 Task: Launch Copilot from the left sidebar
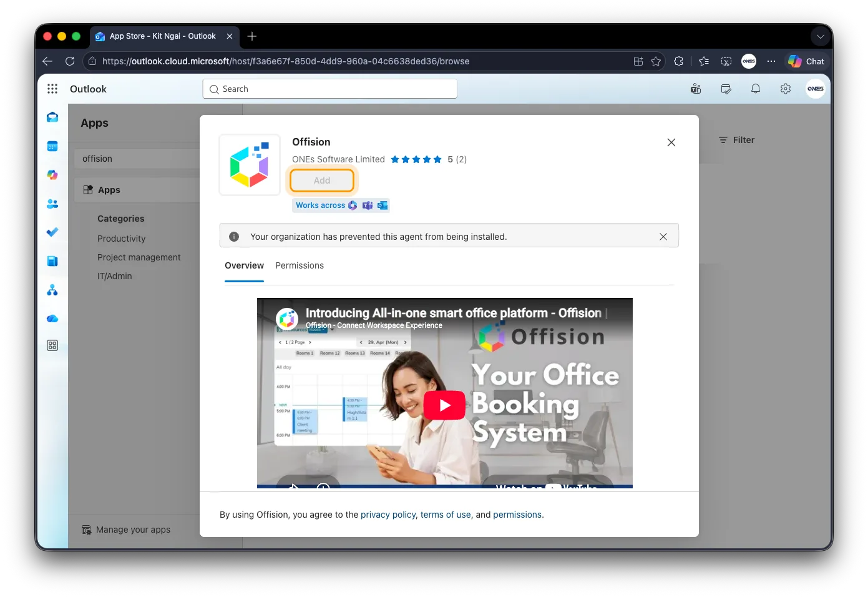[x=52, y=175]
